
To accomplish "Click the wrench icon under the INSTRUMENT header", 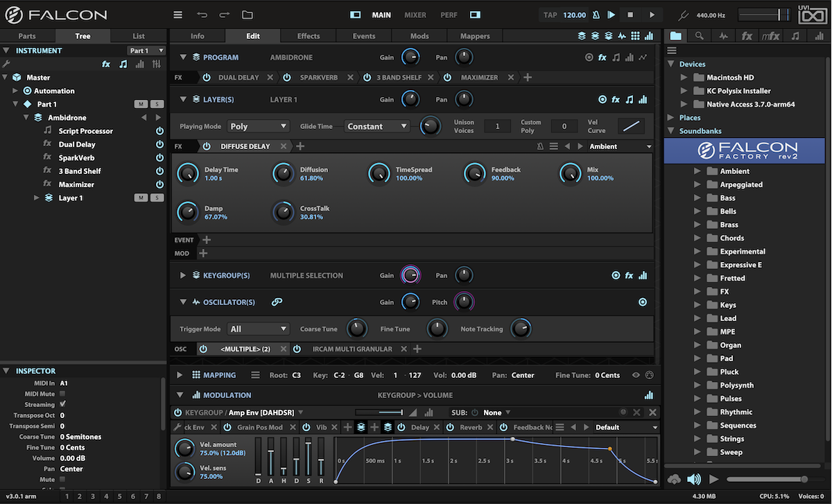I will tap(6, 63).
